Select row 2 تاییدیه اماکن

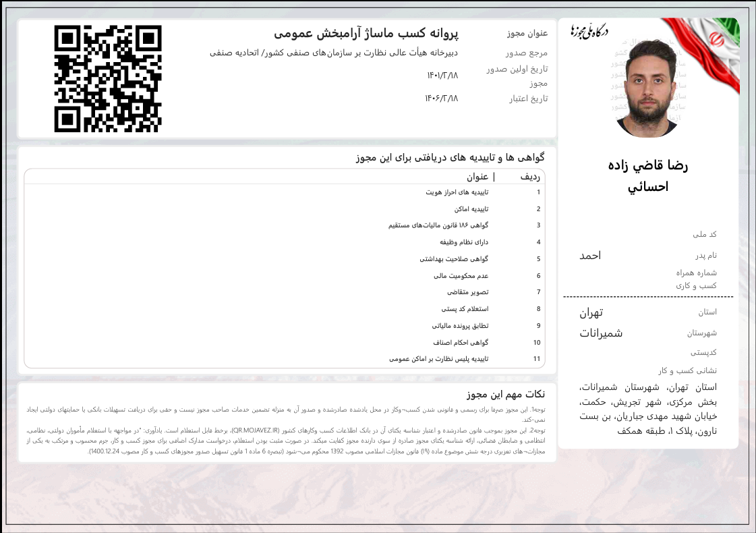tap(285, 209)
